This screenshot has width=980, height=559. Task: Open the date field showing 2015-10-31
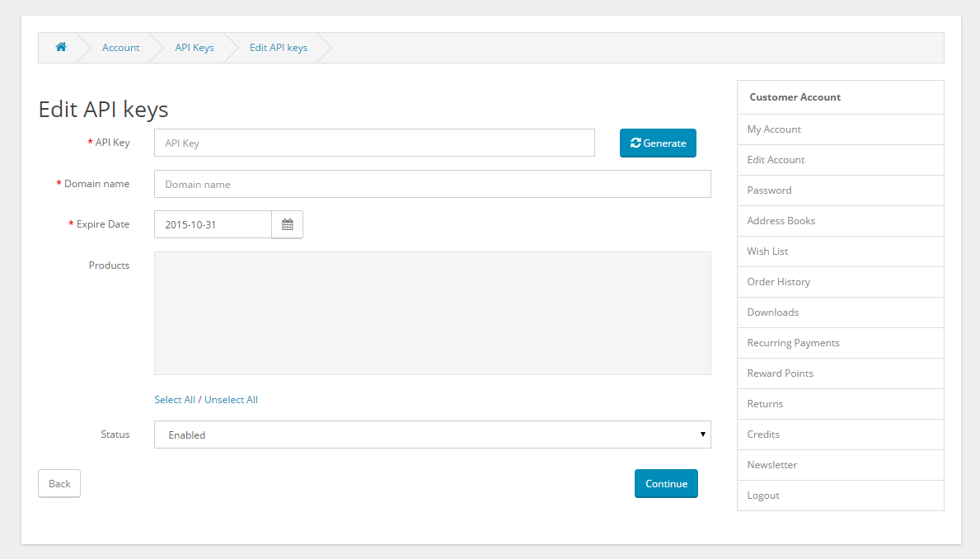tap(212, 223)
